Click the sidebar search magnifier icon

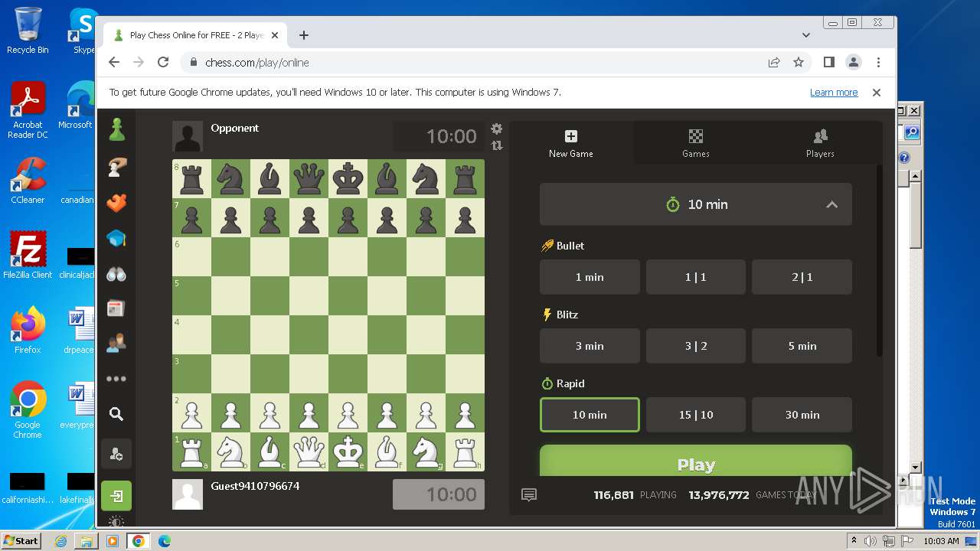tap(116, 414)
